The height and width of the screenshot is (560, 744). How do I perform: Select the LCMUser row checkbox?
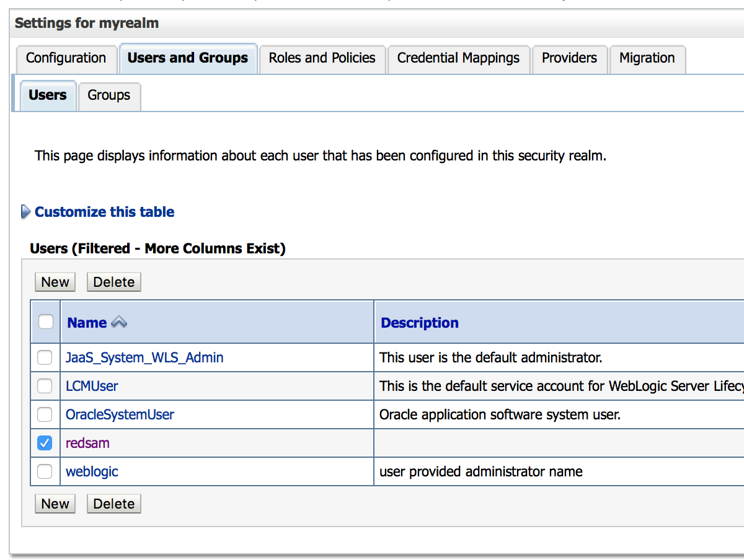[x=45, y=386]
